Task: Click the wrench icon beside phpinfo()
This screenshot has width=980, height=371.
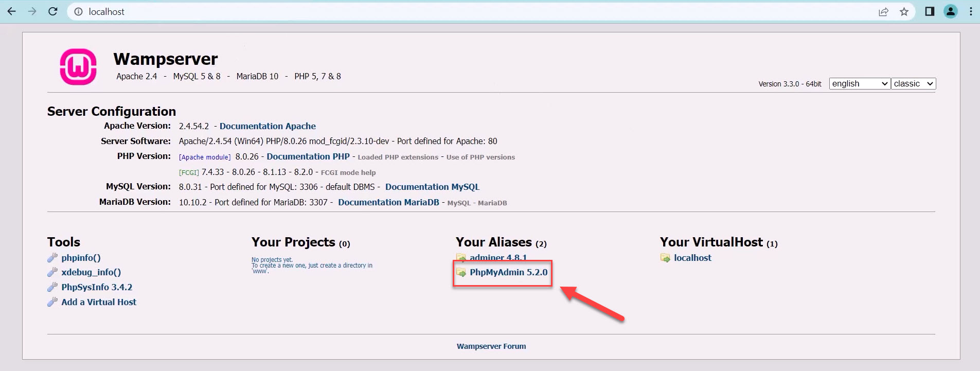Action: [x=52, y=257]
